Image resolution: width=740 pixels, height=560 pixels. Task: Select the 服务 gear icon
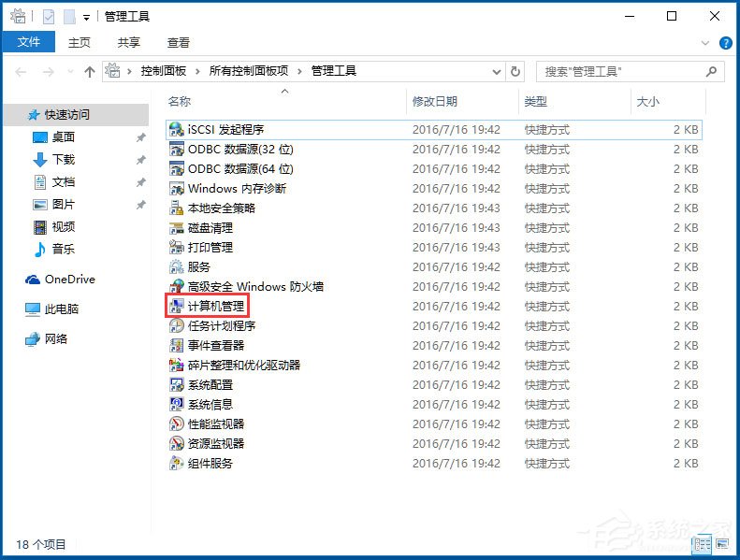[176, 267]
